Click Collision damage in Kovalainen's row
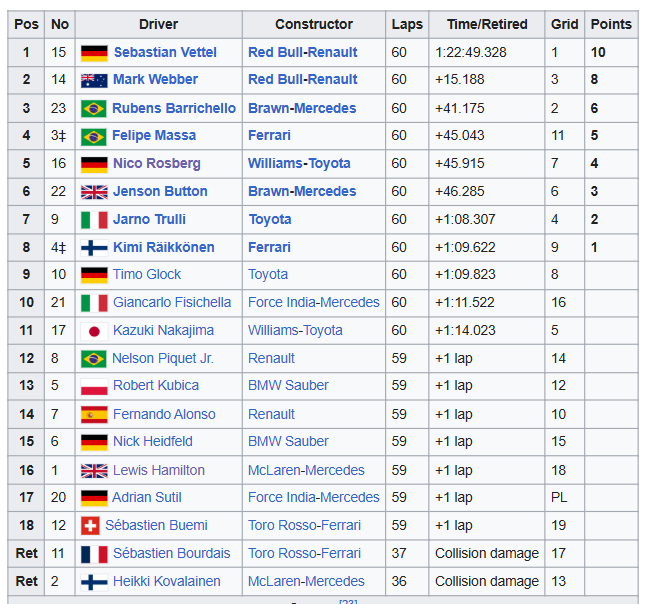The width and height of the screenshot is (651, 604). point(487,582)
